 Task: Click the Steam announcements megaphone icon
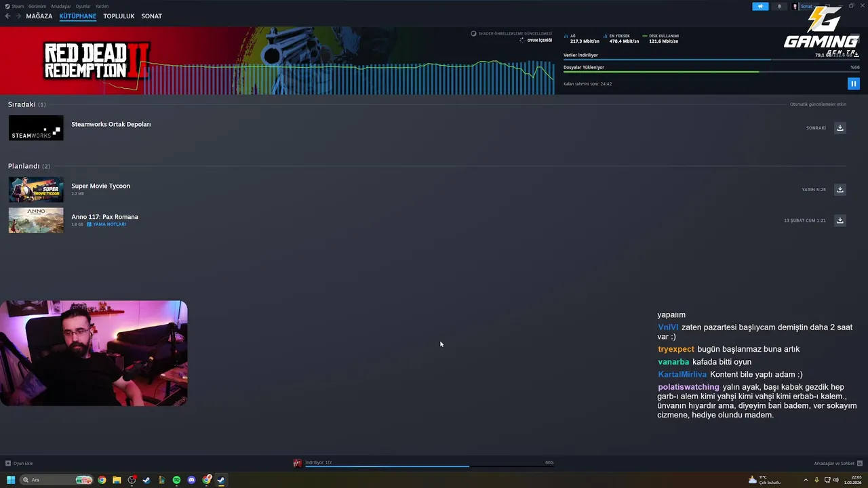coord(760,6)
